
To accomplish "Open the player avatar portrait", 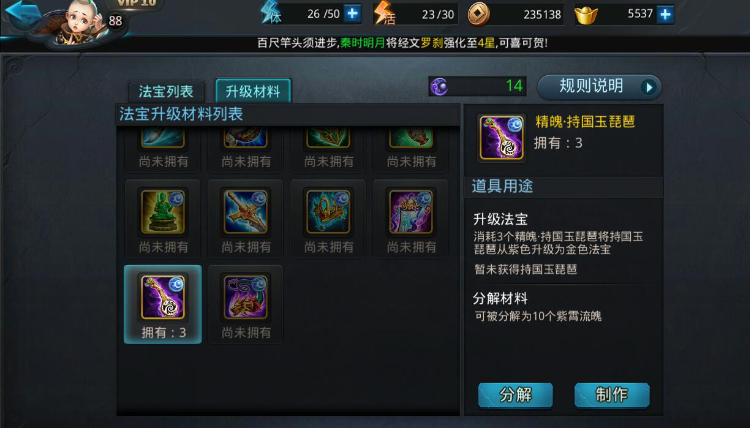I will click(80, 22).
